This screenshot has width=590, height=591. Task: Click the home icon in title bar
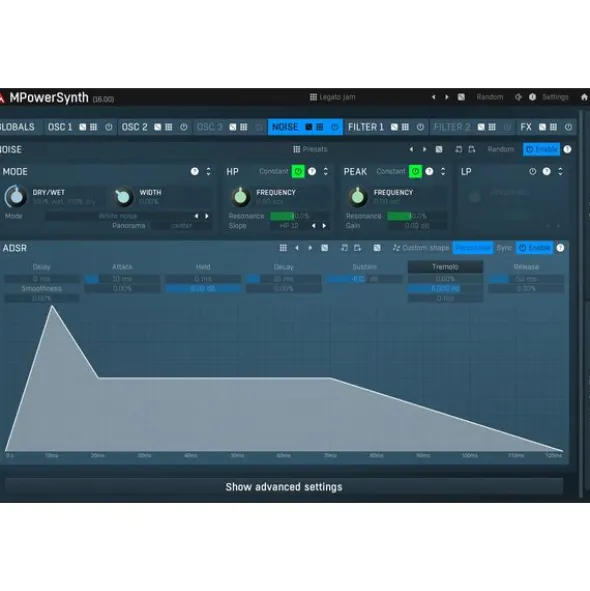pyautogui.click(x=584, y=97)
